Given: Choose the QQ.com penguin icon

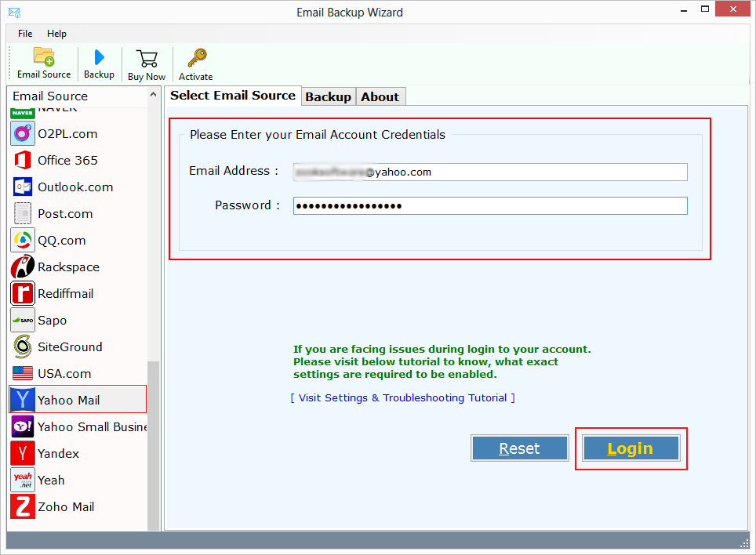Looking at the screenshot, I should [23, 240].
